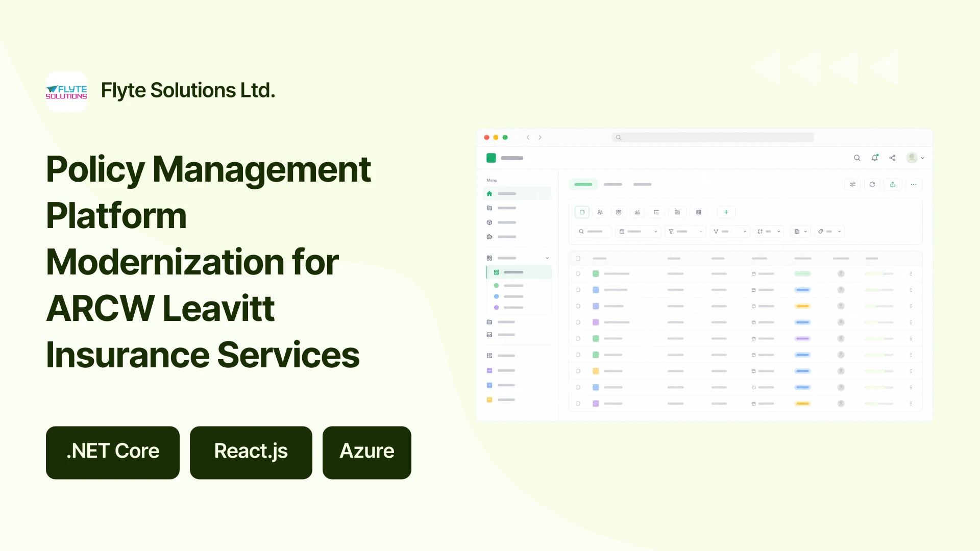Image resolution: width=980 pixels, height=551 pixels.
Task: Switch to the third gray tab
Action: pyautogui.click(x=642, y=184)
